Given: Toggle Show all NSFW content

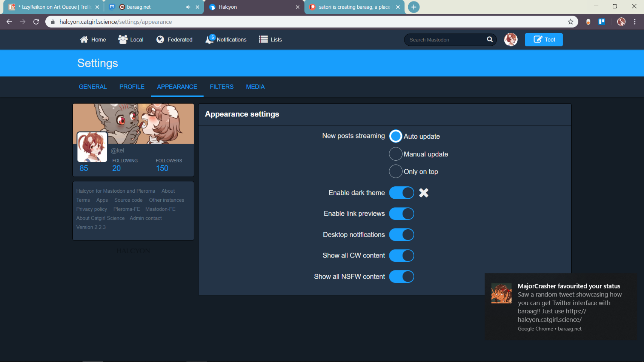Looking at the screenshot, I should (401, 276).
